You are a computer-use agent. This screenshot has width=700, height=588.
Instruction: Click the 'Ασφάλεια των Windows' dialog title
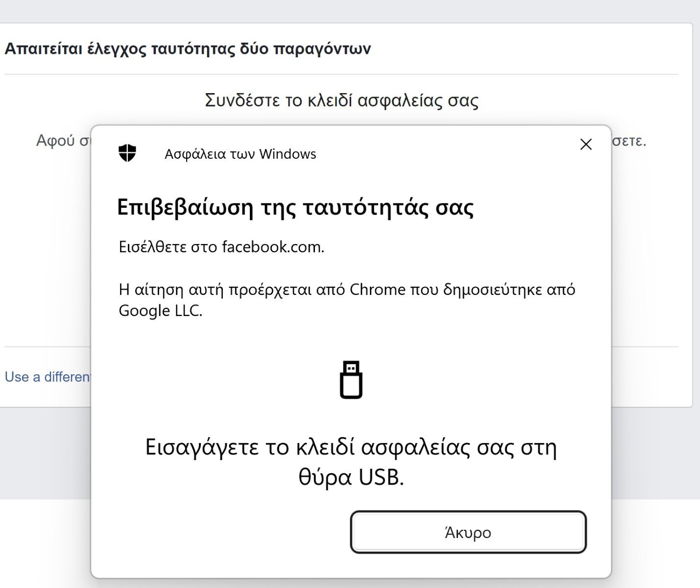pos(240,154)
